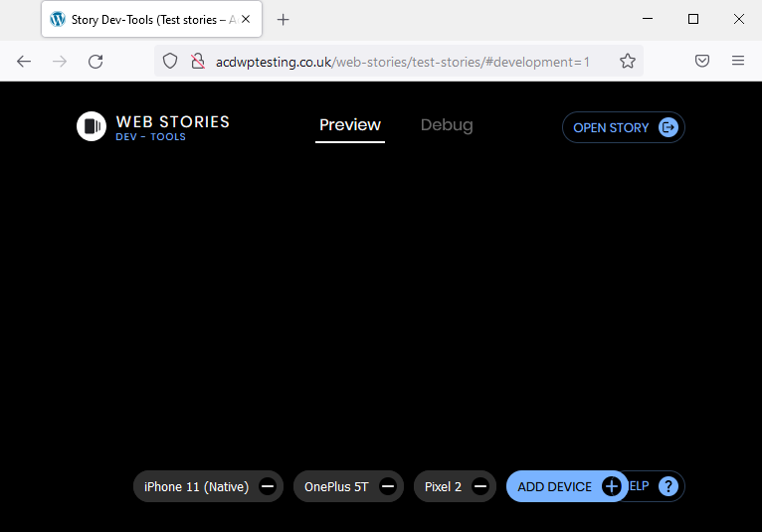This screenshot has width=762, height=532.
Task: Click the forward navigation arrow
Action: (x=60, y=62)
